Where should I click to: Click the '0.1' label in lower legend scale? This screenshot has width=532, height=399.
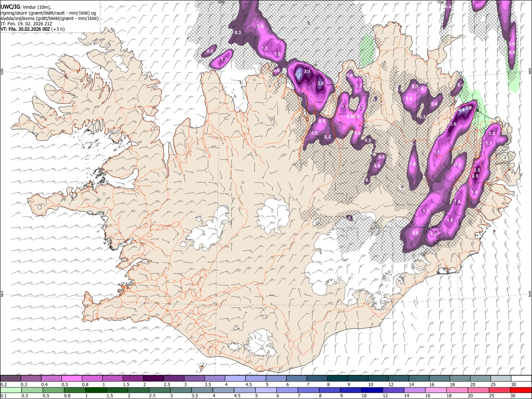(x=3, y=396)
